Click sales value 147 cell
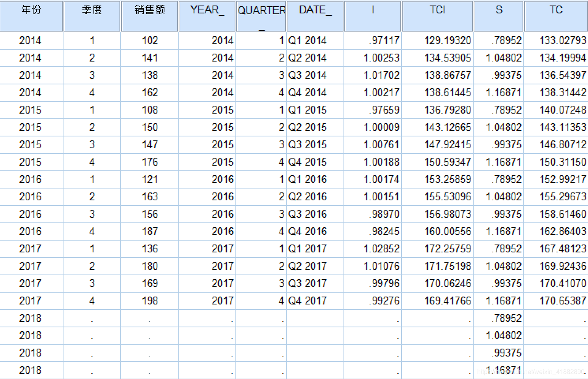Screen dimensions: 588x379 [149, 145]
